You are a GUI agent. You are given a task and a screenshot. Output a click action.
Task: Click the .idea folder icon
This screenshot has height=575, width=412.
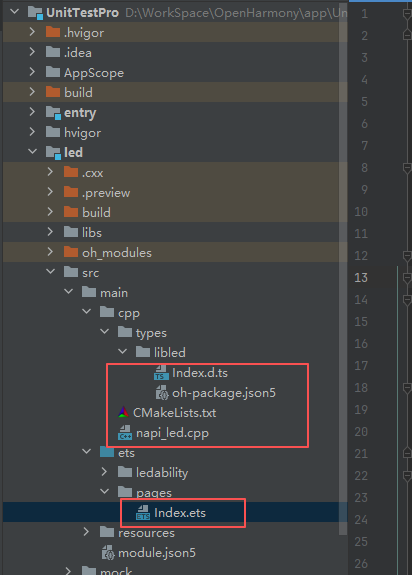coord(53,52)
